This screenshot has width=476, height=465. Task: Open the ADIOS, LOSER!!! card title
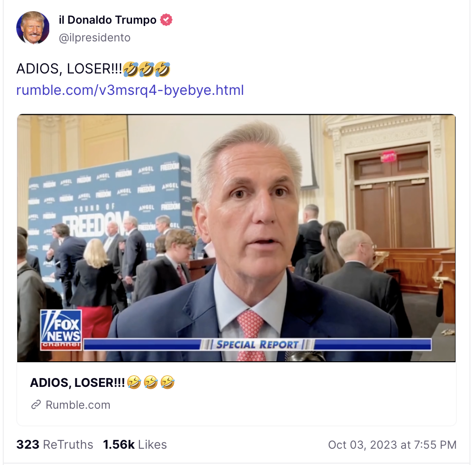(x=78, y=383)
